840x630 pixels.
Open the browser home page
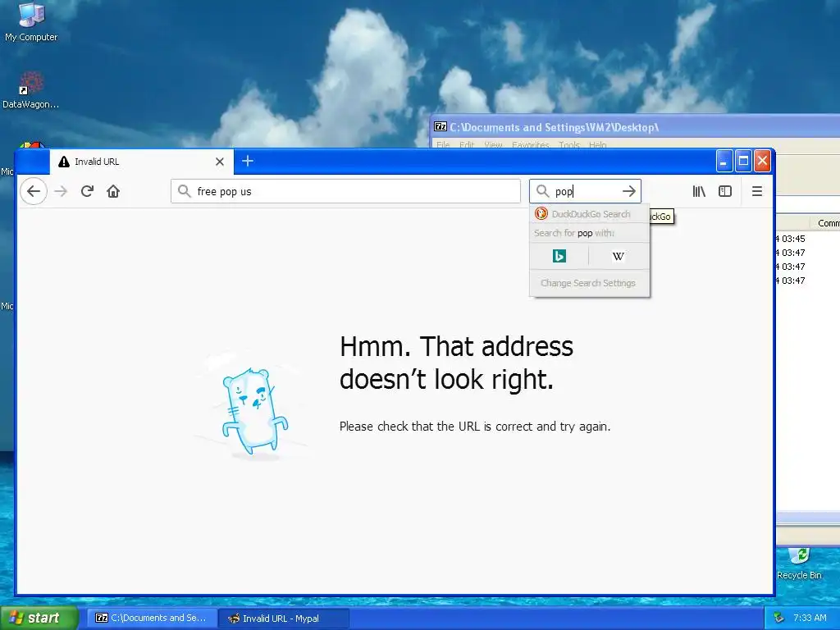(113, 191)
